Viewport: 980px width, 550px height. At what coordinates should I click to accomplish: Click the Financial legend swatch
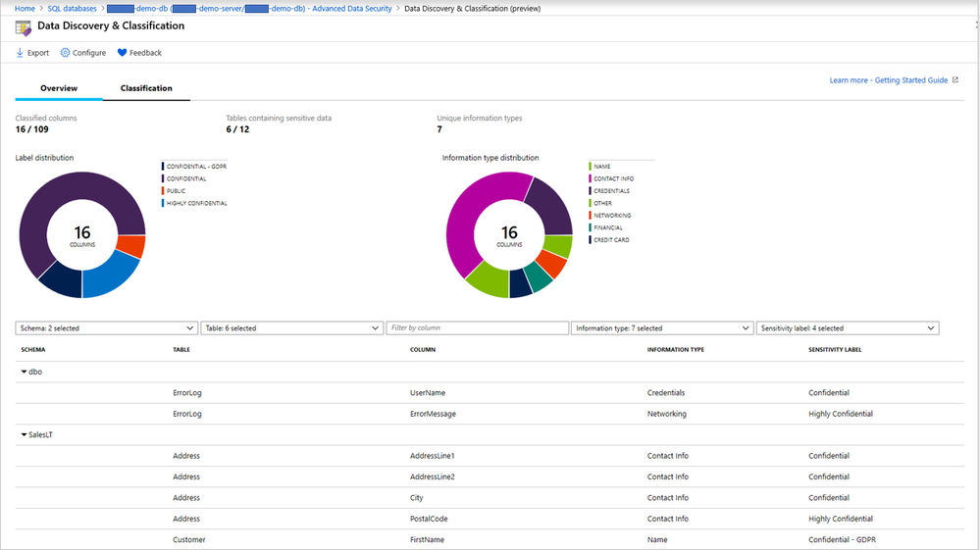[x=590, y=227]
